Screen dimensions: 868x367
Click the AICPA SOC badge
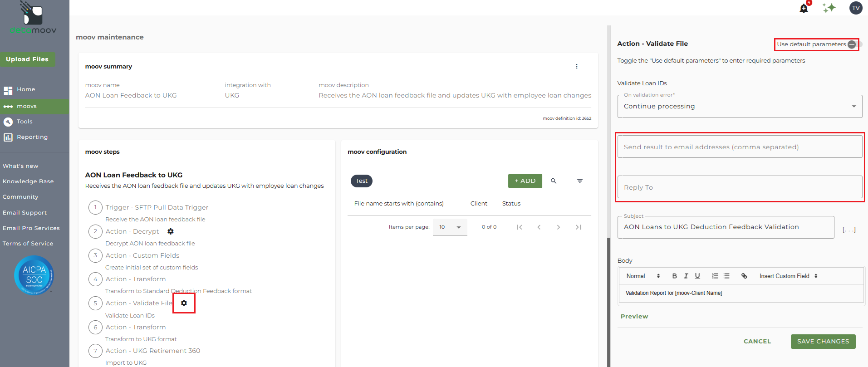point(34,275)
